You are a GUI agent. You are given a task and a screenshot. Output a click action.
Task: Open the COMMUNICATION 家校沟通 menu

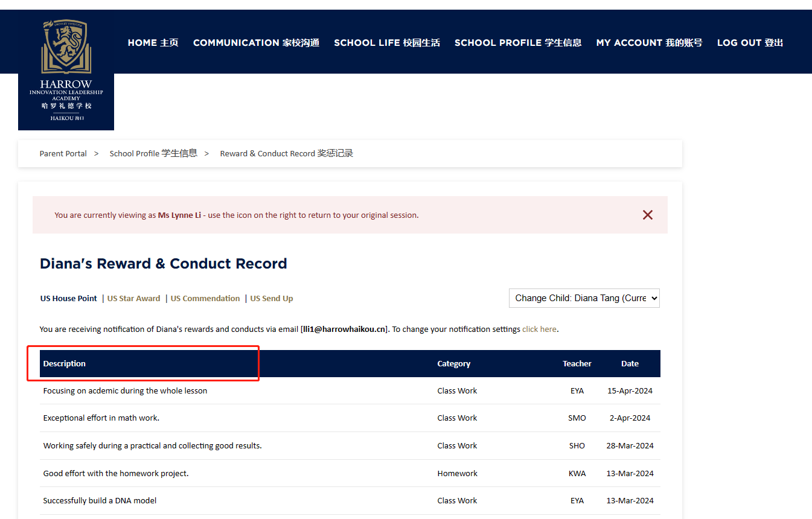(256, 43)
